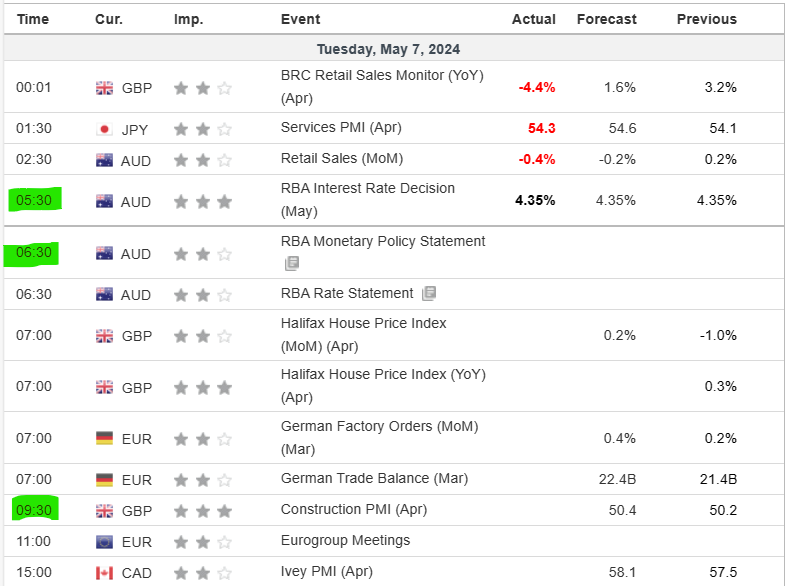Screen dimensions: 786x586
Task: Click the Forecast column header
Action: (x=606, y=19)
